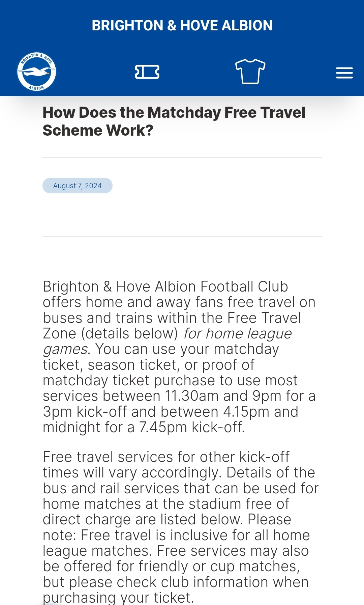Tap 'purchasing your ticket' at page bottom
Screen dimensions: 364x605
coord(118,598)
